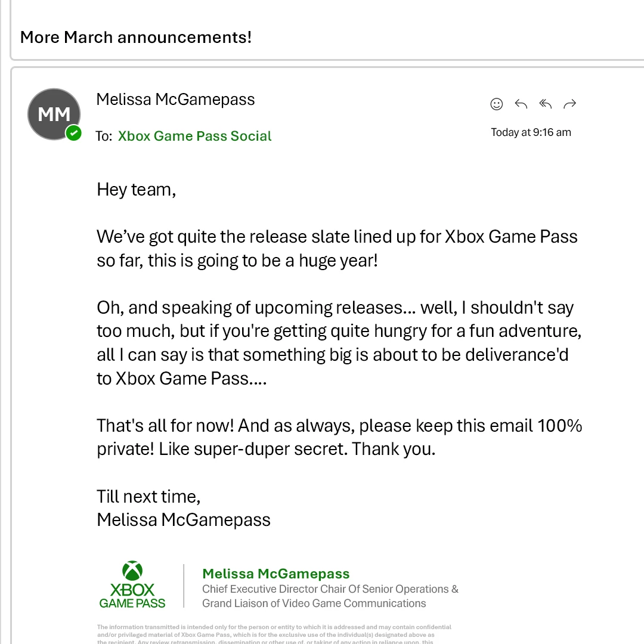Click the Xbox sphere emblem above GAME PASS text

click(132, 570)
